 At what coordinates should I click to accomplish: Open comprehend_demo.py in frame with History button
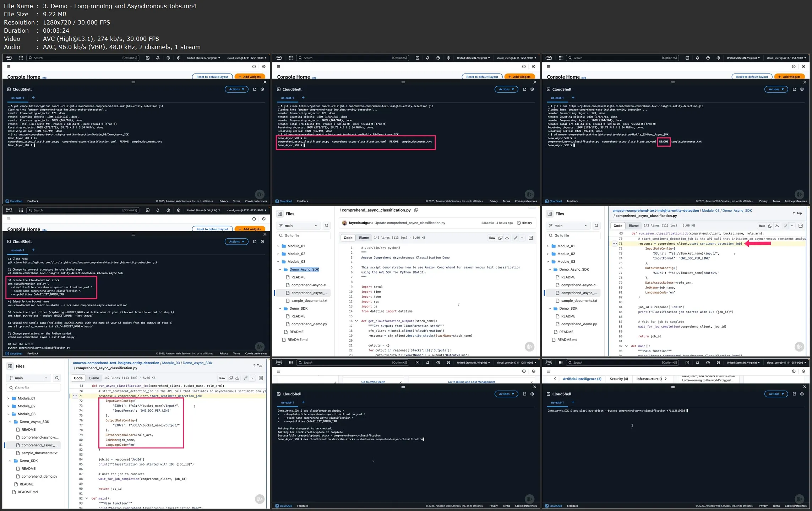coord(309,324)
